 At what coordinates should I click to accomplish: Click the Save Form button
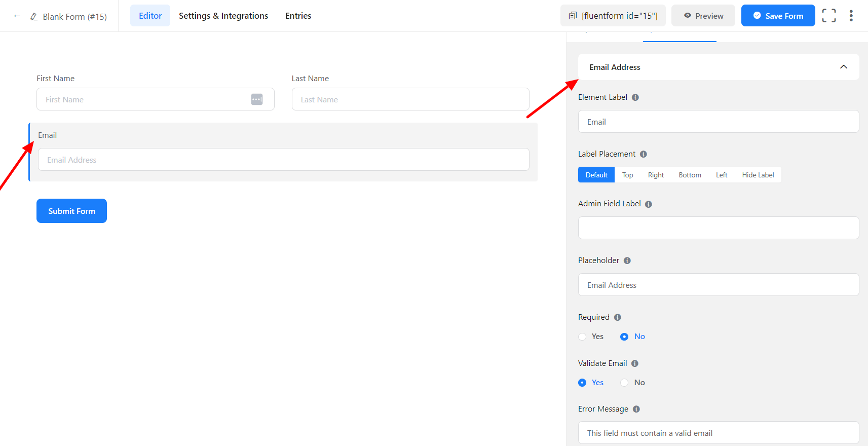(x=778, y=16)
